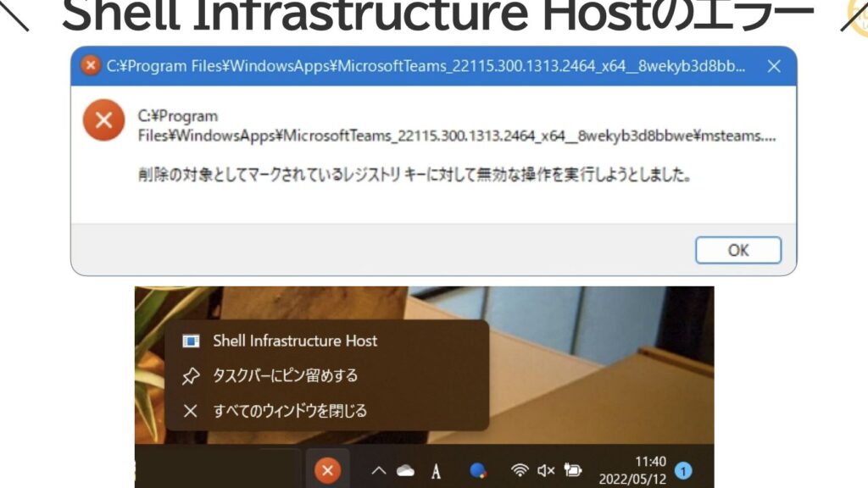Open the OneDrive cloud tray icon

pos(405,471)
